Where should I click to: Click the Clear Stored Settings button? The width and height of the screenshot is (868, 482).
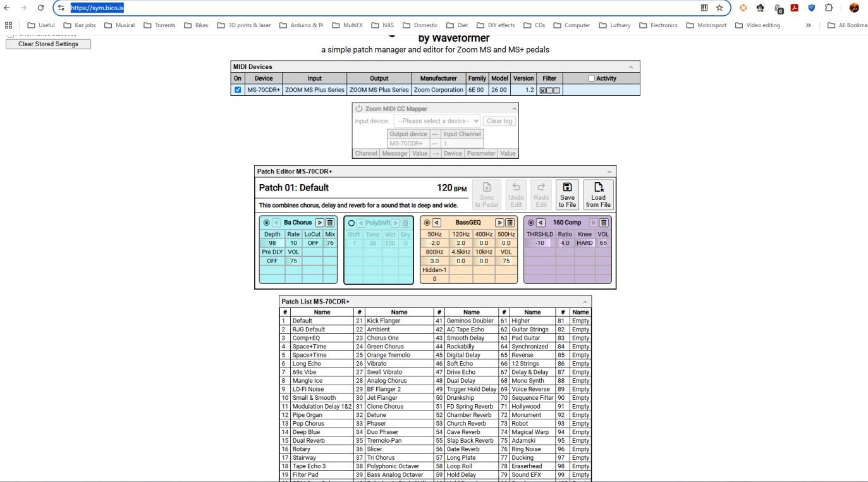click(x=48, y=44)
